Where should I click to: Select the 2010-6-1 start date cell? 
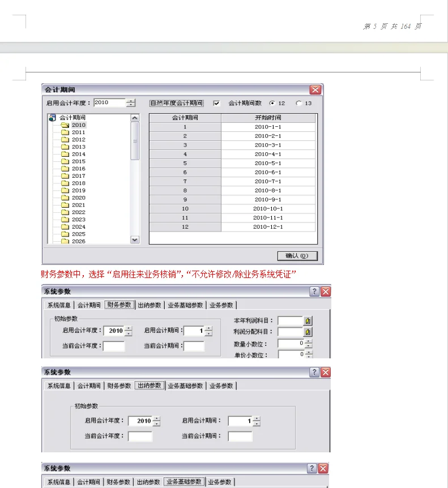click(x=268, y=173)
